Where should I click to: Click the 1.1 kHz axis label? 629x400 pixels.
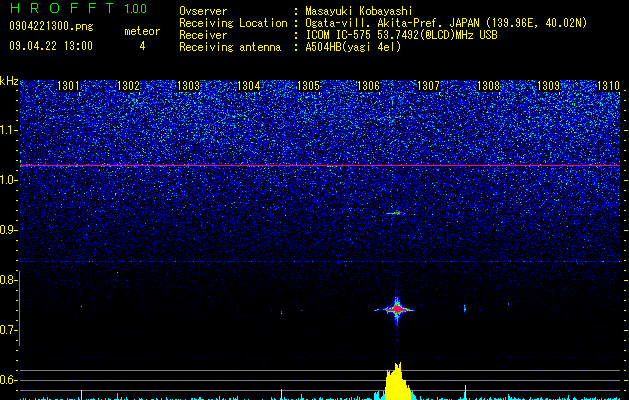click(8, 130)
